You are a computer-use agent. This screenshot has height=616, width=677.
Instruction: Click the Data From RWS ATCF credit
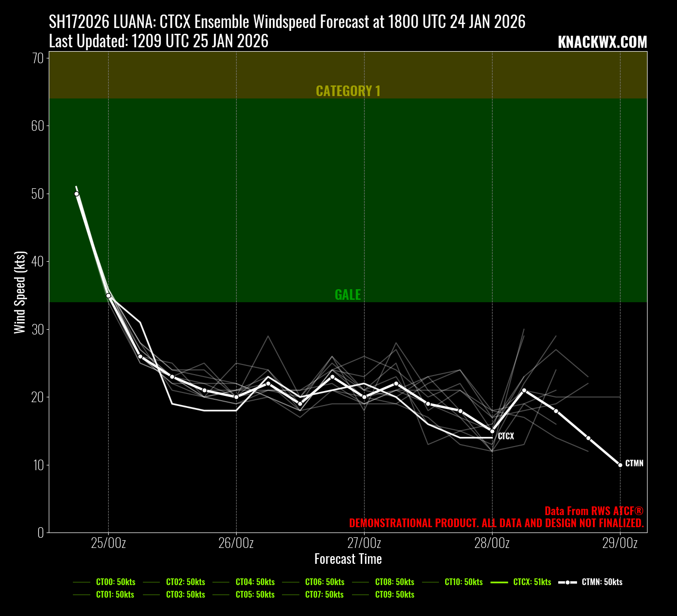point(594,511)
